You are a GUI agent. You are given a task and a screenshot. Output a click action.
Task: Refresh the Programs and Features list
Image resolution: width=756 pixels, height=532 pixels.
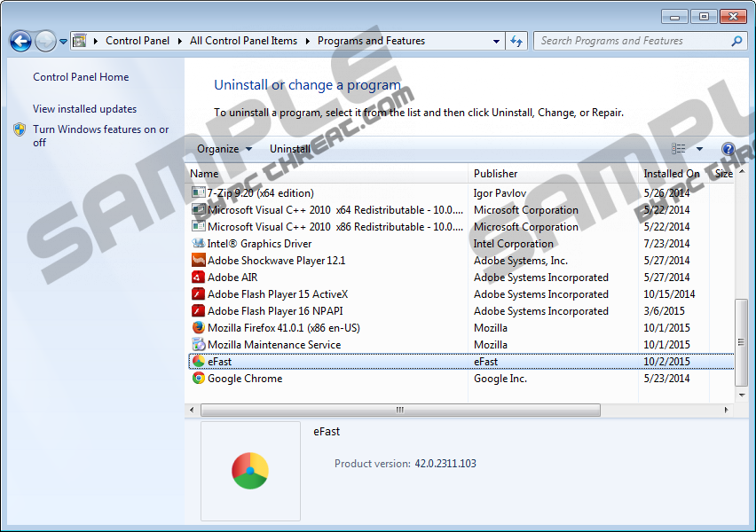[516, 42]
